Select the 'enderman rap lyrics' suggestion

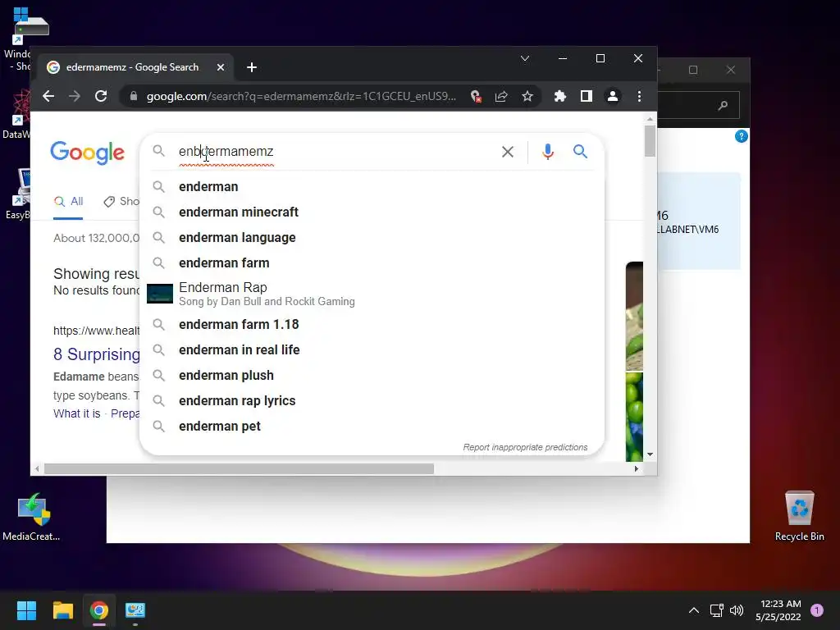tap(372, 400)
